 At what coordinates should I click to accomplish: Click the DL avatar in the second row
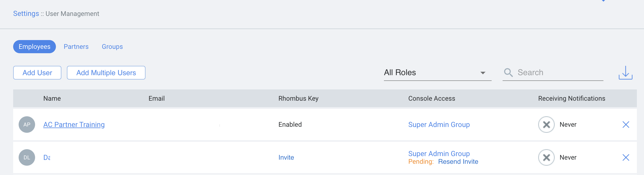[x=27, y=157]
